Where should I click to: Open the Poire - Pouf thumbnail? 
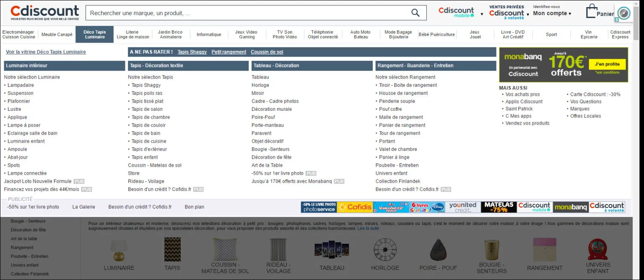point(439,250)
